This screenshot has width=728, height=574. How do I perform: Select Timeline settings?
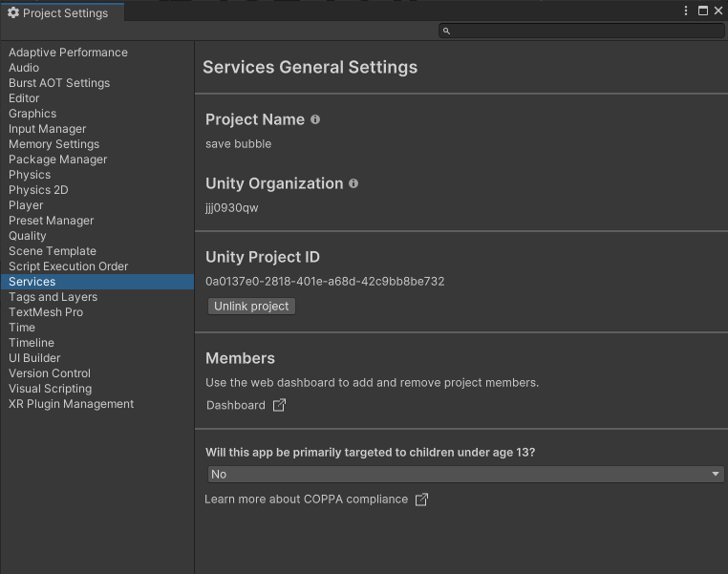[32, 343]
